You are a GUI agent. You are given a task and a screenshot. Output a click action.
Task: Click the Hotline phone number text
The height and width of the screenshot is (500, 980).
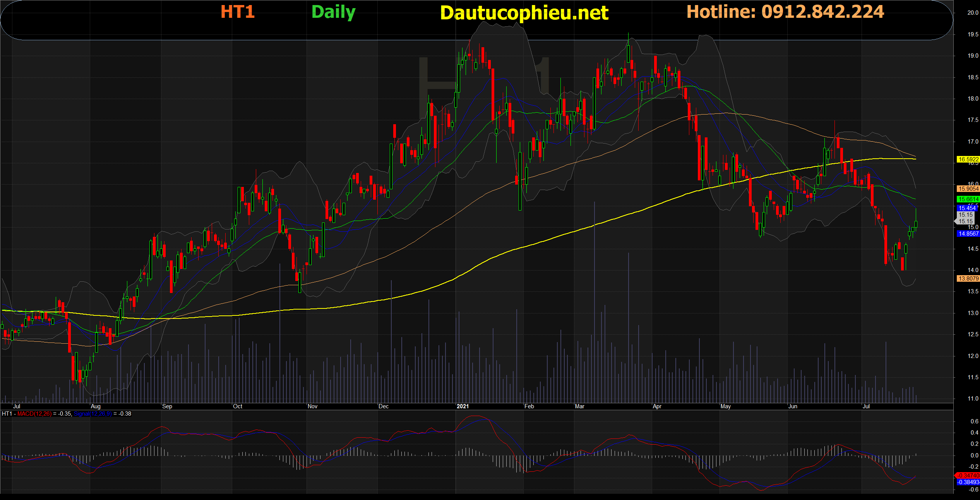tap(785, 12)
